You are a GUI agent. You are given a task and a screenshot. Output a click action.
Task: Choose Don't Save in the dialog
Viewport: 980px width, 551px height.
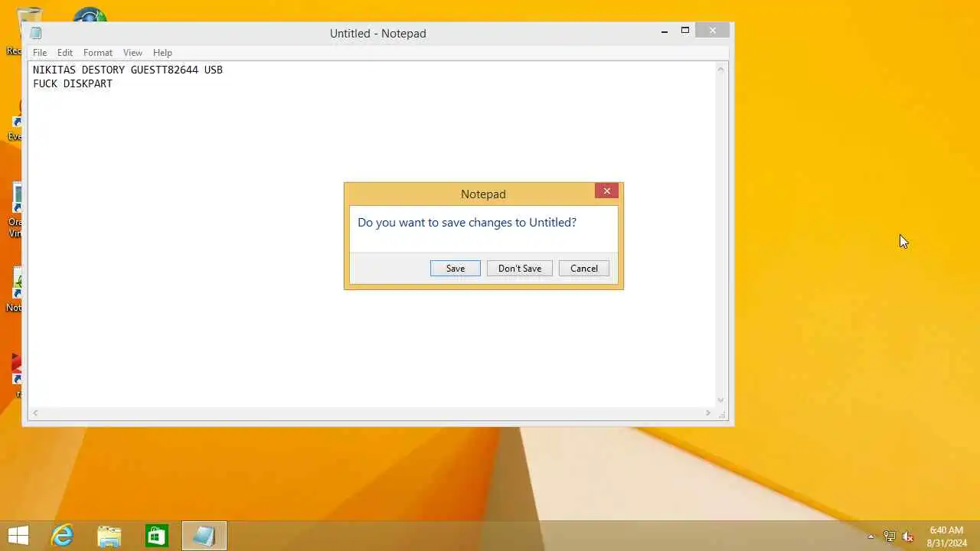point(520,269)
